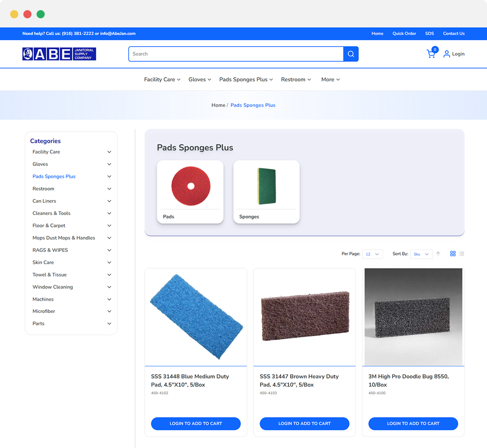Click the search magnifier button
The height and width of the screenshot is (448, 487).
[x=351, y=54]
